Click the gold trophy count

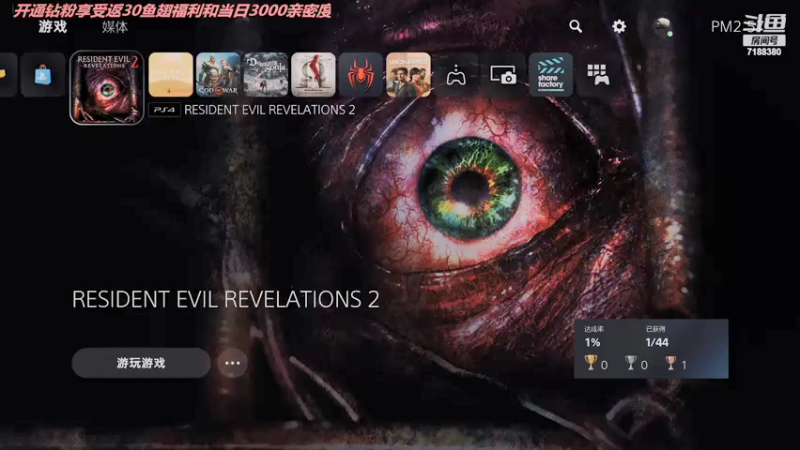[x=596, y=363]
